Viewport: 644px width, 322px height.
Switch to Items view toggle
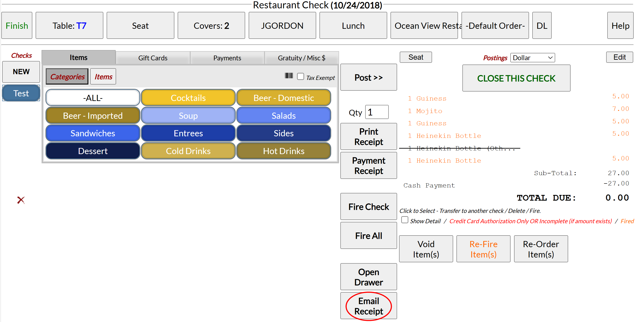(x=103, y=77)
